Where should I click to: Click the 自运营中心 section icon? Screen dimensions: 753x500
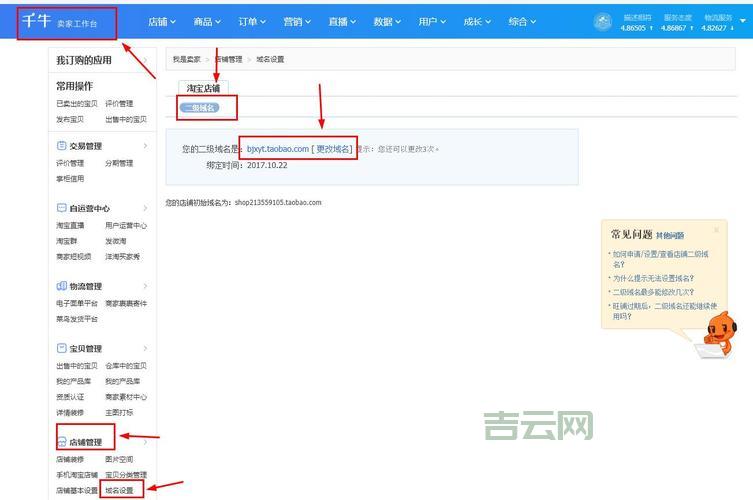tap(61, 208)
